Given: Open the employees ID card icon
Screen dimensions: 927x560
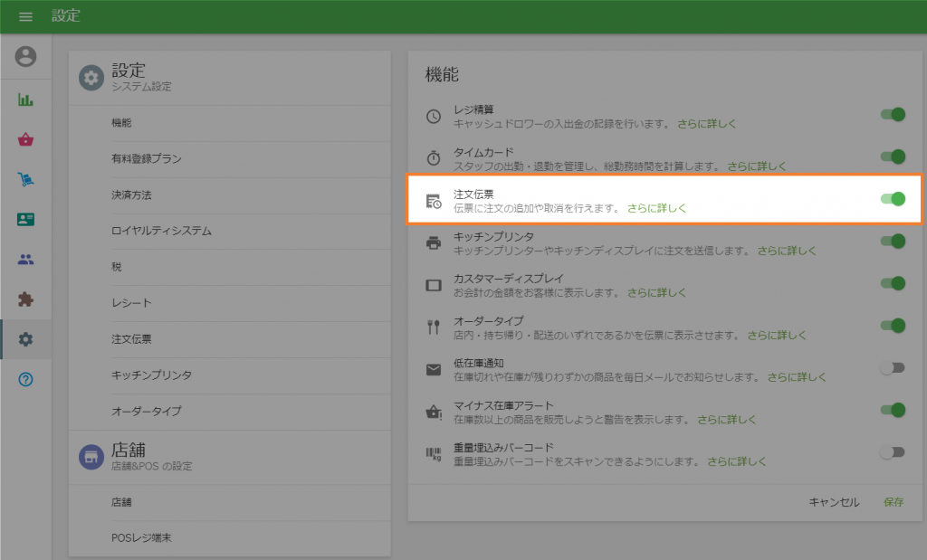Looking at the screenshot, I should point(26,219).
